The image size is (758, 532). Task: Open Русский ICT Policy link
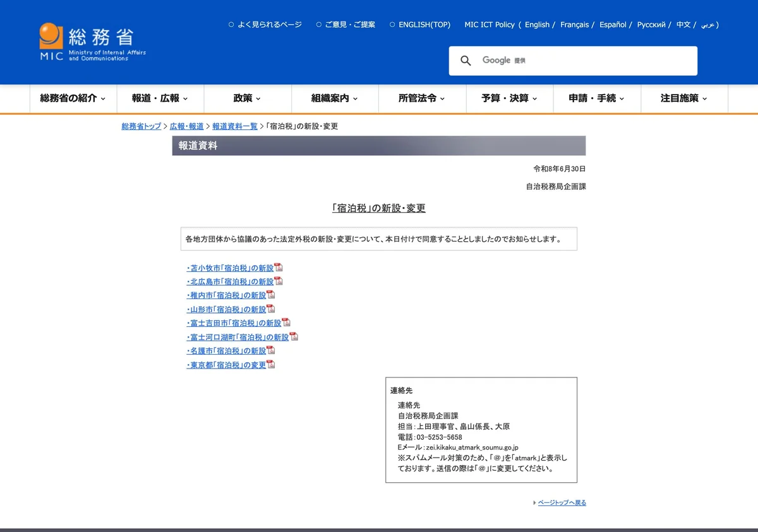651,25
